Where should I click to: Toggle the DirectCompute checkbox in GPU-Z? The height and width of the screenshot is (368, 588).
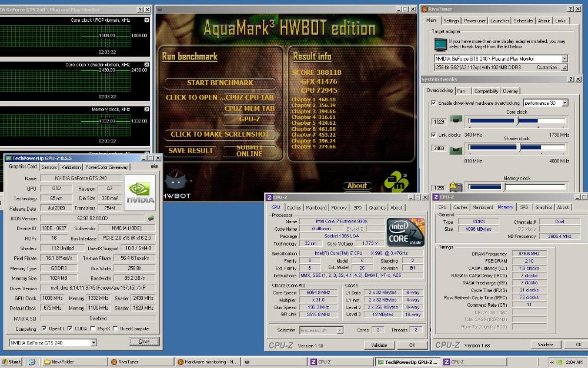(115, 329)
